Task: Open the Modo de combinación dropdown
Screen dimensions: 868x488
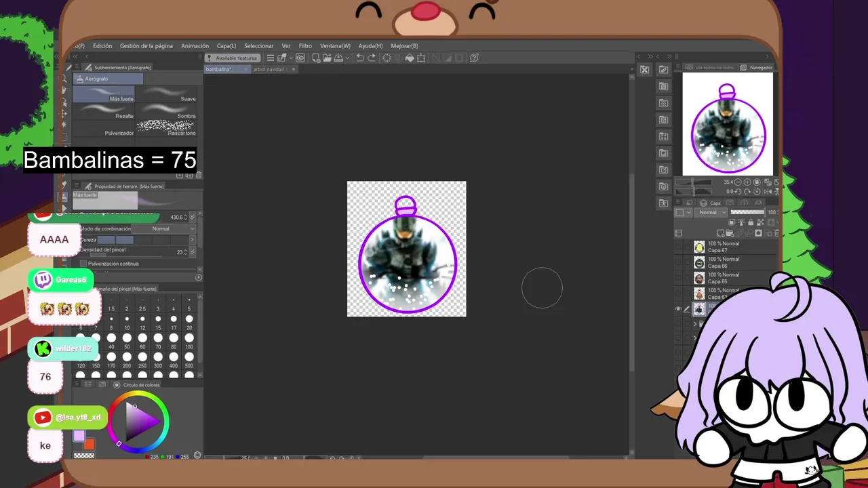Action: pyautogui.click(x=163, y=229)
